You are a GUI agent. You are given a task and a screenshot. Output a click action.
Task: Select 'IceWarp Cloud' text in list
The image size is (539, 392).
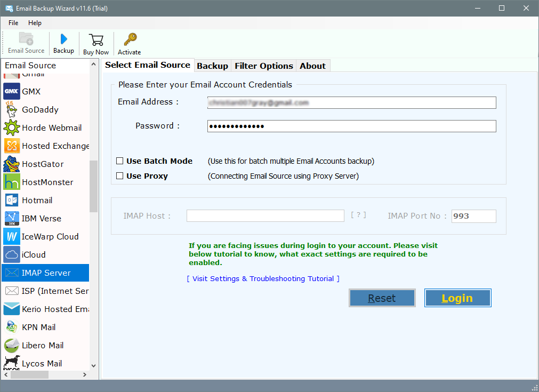(50, 237)
